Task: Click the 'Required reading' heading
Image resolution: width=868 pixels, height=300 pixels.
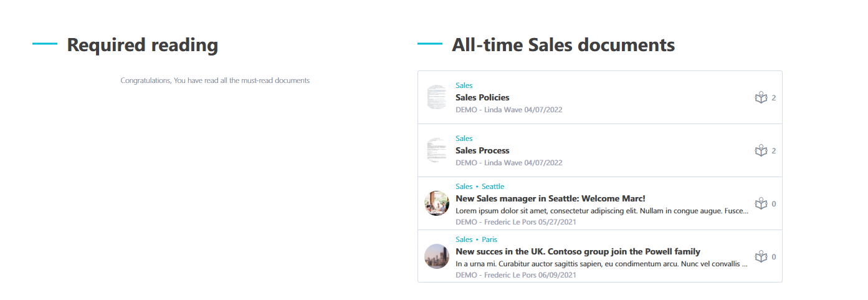Action: click(x=143, y=45)
